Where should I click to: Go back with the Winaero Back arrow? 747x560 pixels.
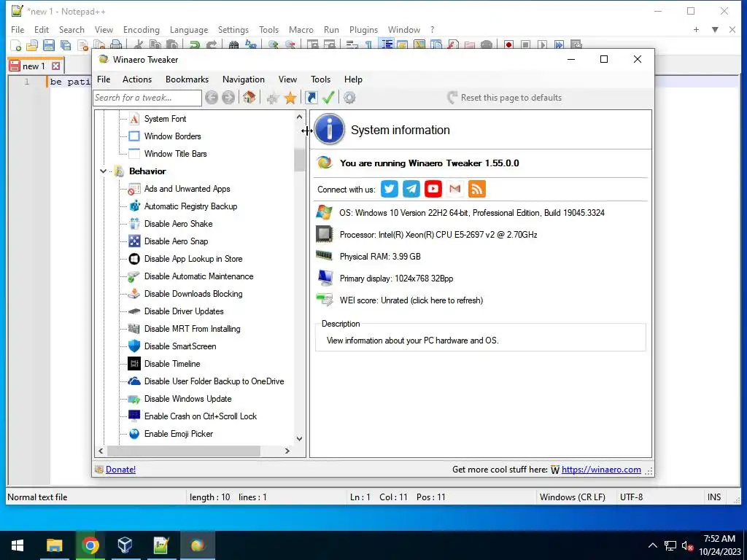tap(212, 98)
